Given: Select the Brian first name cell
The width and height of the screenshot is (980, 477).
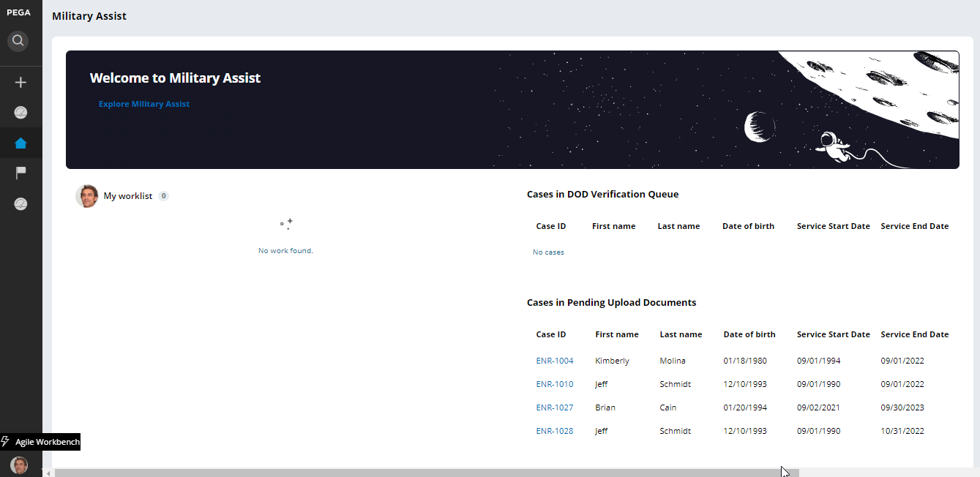Looking at the screenshot, I should (x=605, y=407).
